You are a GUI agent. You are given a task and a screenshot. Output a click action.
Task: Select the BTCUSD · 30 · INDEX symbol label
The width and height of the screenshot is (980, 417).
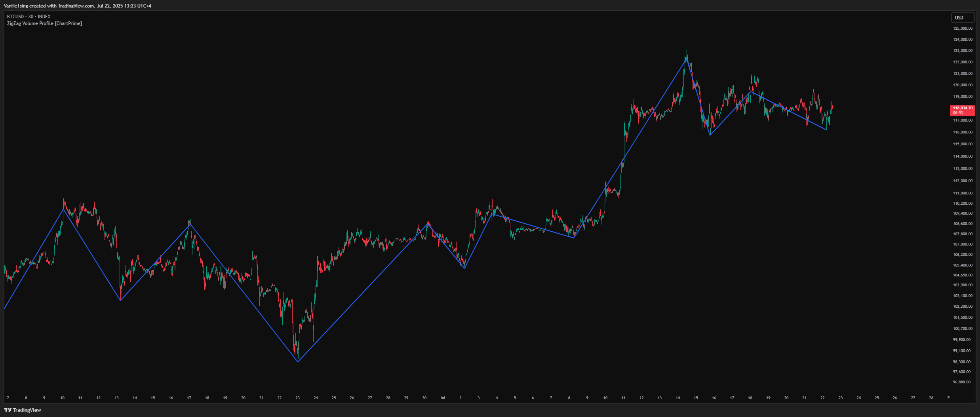coord(29,17)
